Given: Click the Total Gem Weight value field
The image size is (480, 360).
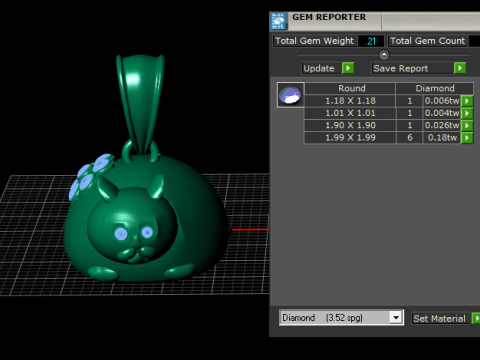Looking at the screenshot, I should 371,41.
